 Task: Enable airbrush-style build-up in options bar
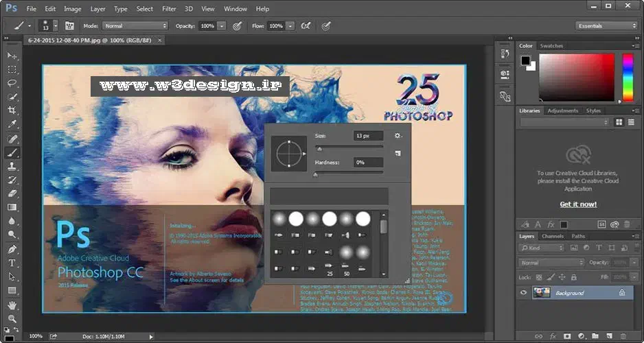coord(306,25)
